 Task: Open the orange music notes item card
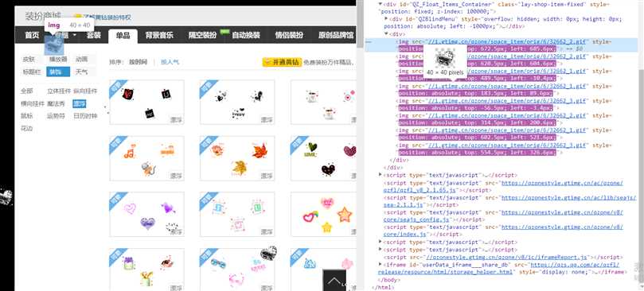click(x=146, y=158)
